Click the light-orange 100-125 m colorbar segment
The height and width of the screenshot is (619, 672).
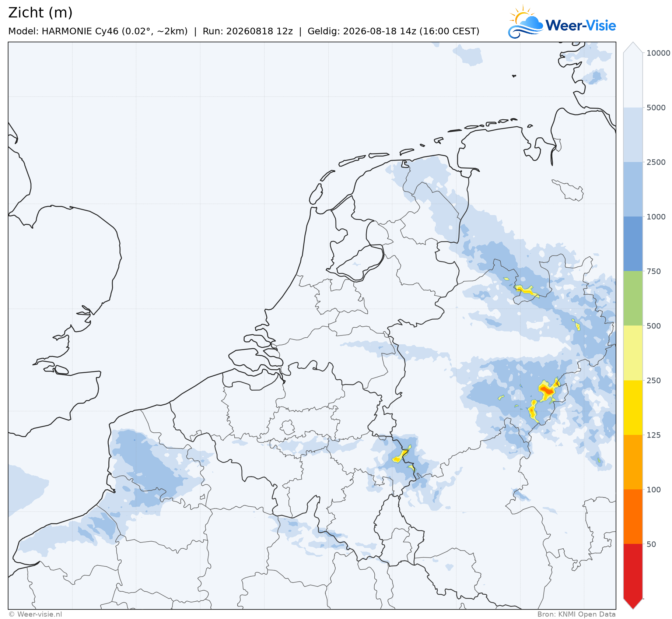(x=633, y=462)
